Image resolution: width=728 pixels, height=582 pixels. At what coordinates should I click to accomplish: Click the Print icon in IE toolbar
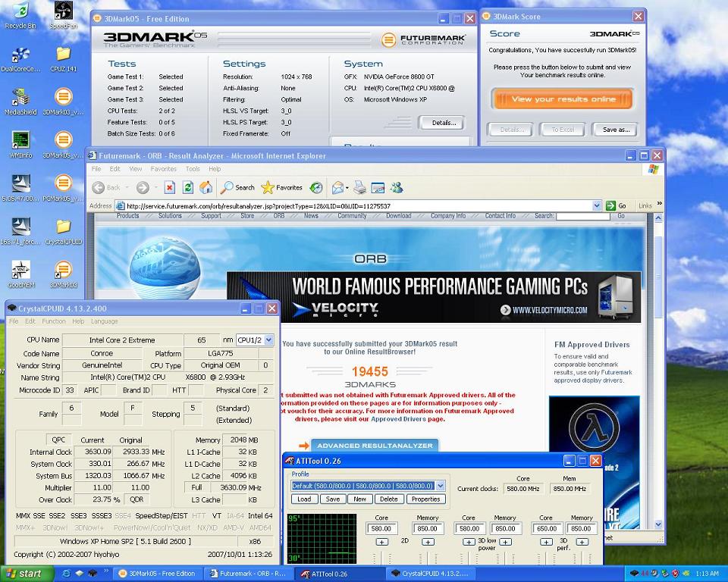359,187
